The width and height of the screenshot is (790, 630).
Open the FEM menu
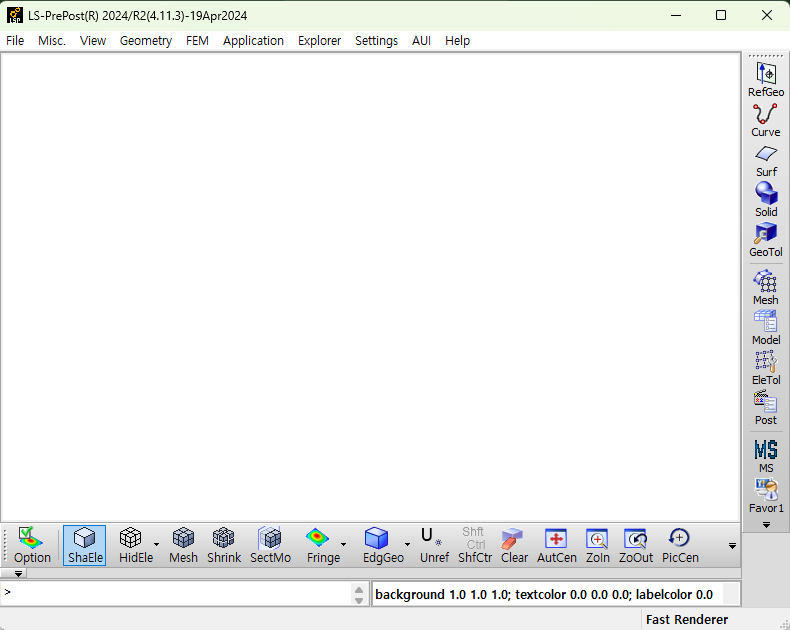197,41
